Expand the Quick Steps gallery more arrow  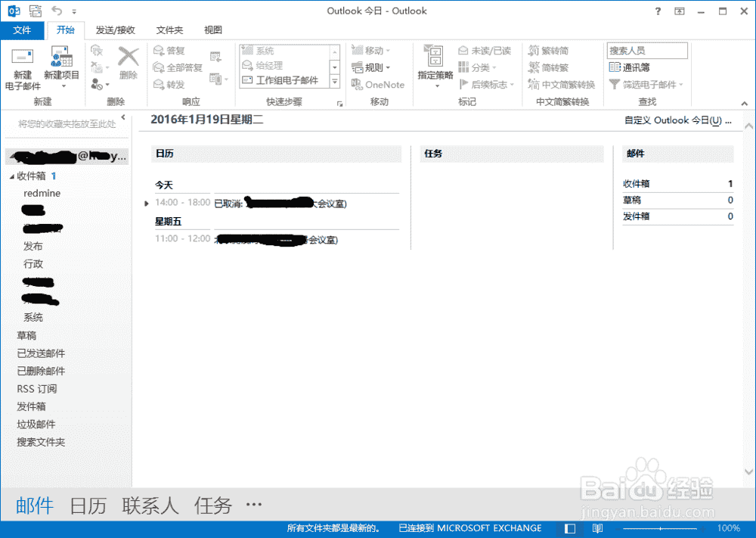point(335,82)
